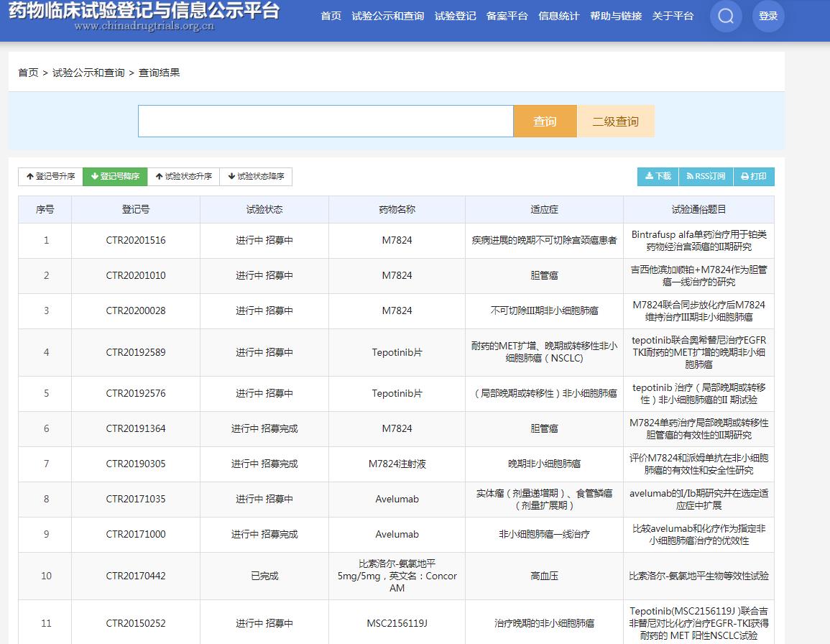Viewport: 830px width, 644px height.
Task: Open registration number CTR20170442
Action: click(x=136, y=576)
